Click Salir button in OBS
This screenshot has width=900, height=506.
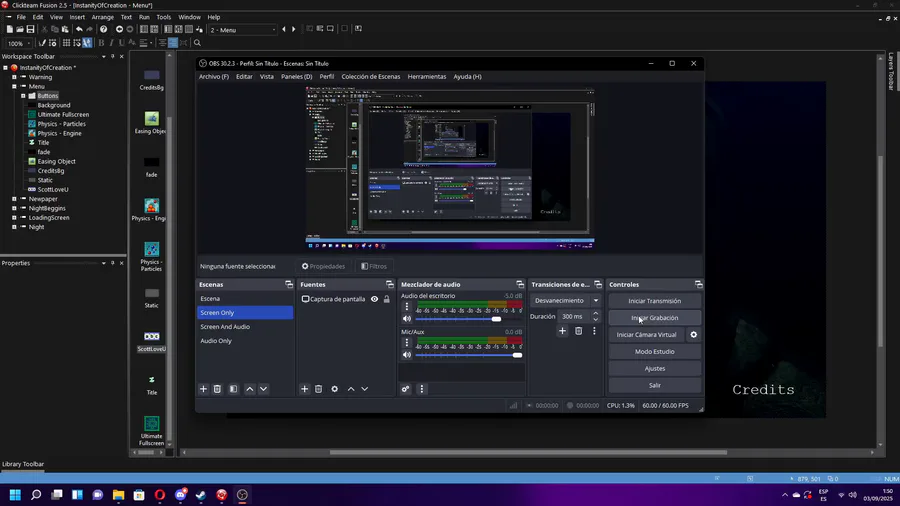pyautogui.click(x=654, y=386)
